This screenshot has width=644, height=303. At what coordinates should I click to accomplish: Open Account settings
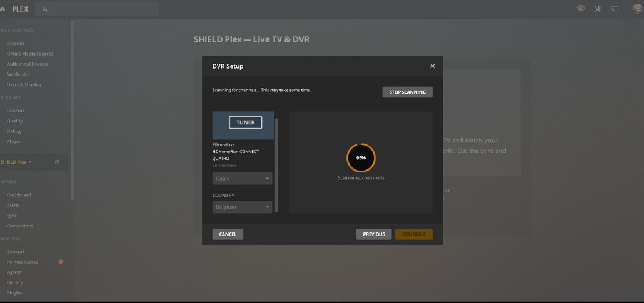coord(15,44)
